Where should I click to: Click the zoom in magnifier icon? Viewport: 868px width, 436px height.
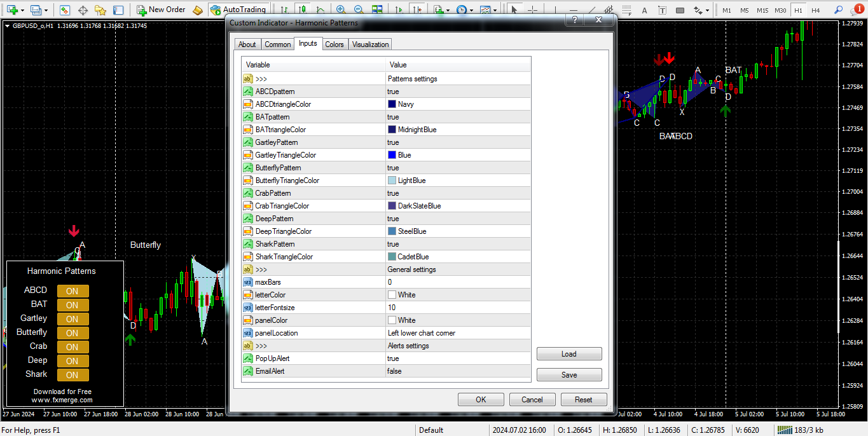[x=341, y=10]
